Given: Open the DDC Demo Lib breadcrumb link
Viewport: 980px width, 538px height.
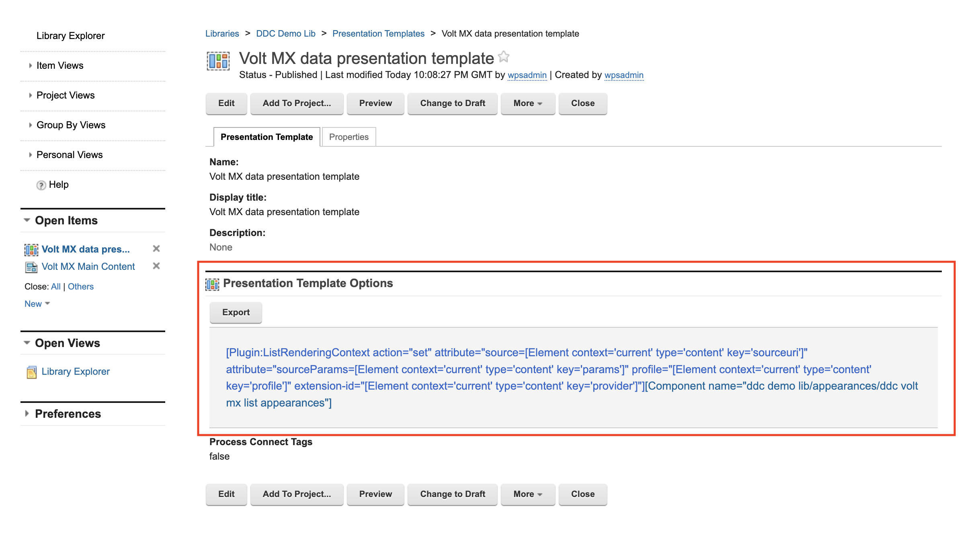Looking at the screenshot, I should pyautogui.click(x=286, y=33).
